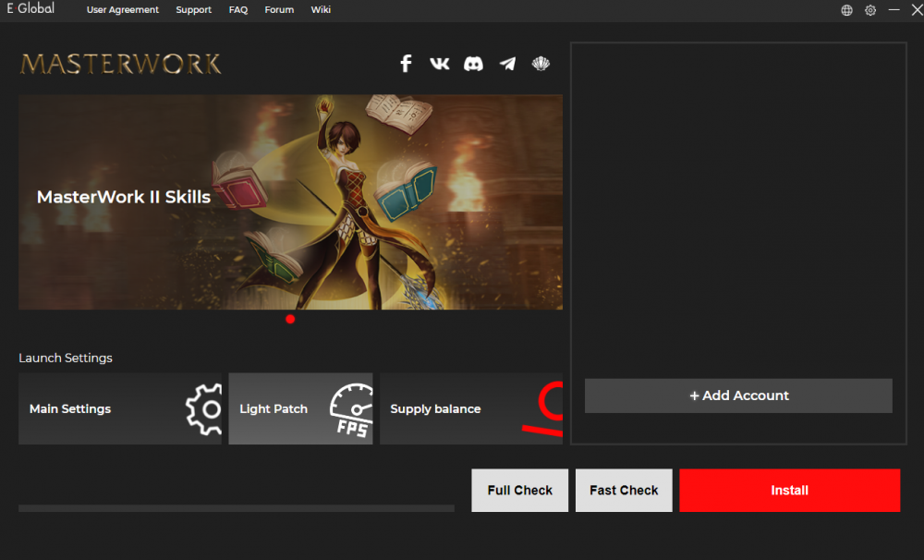This screenshot has width=924, height=560.
Task: Run a Full Check
Action: 519,490
